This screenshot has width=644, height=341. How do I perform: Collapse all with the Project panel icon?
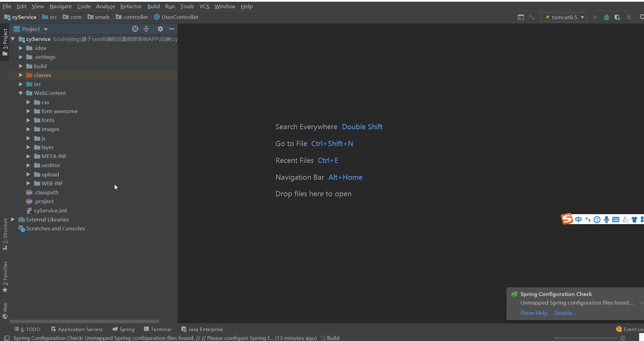(146, 29)
